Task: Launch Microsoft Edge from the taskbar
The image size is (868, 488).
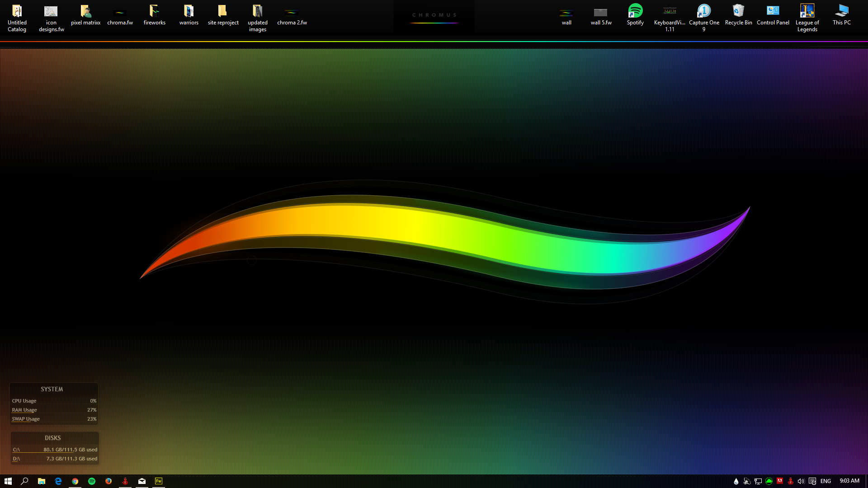Action: 58,481
